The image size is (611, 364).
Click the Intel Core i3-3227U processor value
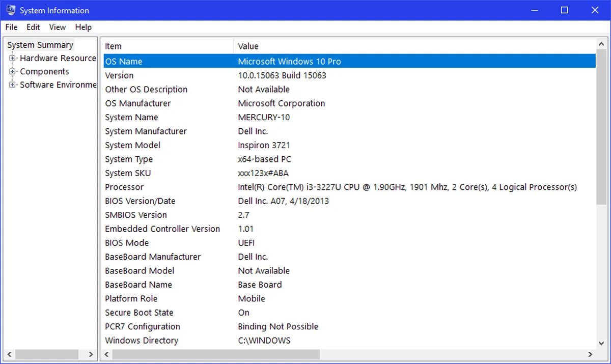pyautogui.click(x=407, y=187)
